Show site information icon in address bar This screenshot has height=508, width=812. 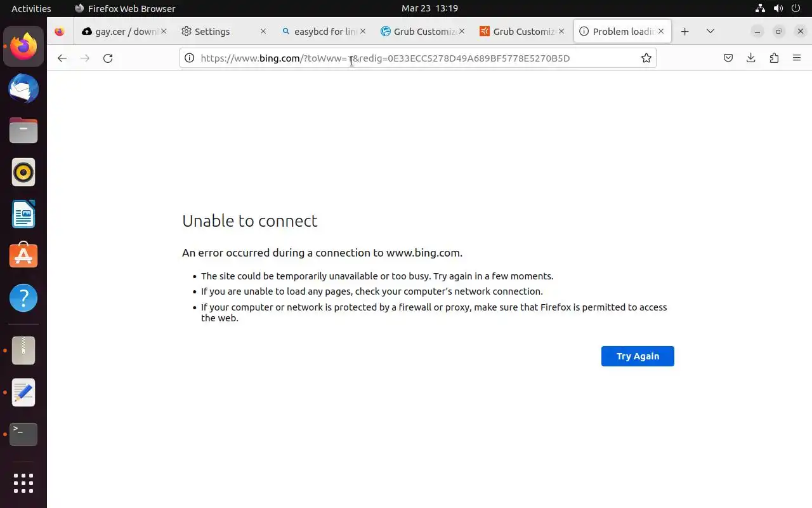click(189, 58)
